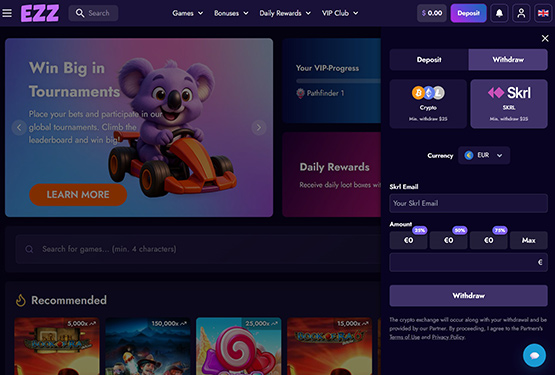The height and width of the screenshot is (375, 555).
Task: Click the magnifier icon in games search
Action: click(x=29, y=249)
